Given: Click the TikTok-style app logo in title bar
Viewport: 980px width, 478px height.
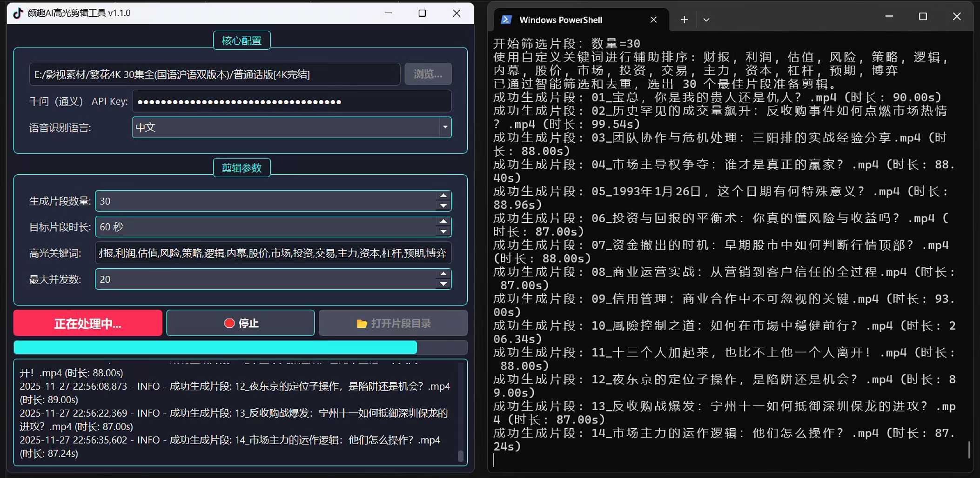Looking at the screenshot, I should [x=18, y=13].
